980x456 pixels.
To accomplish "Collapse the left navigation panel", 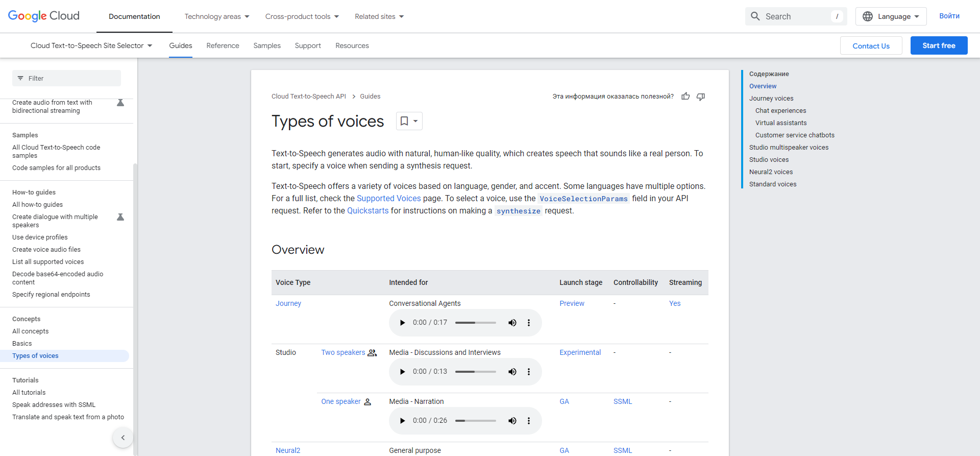I will [x=123, y=438].
